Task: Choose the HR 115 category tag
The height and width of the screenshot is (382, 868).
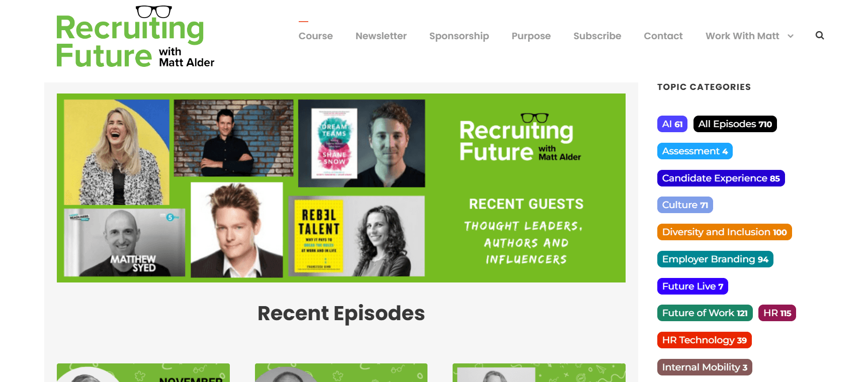Action: click(x=777, y=313)
